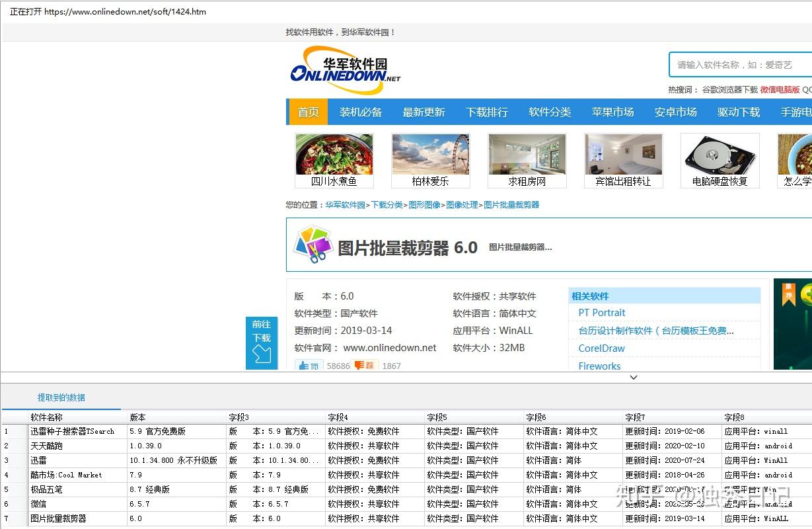Open the 柏林爱乐 ferris wheel thumbnail
This screenshot has width=812, height=529.
[430, 160]
